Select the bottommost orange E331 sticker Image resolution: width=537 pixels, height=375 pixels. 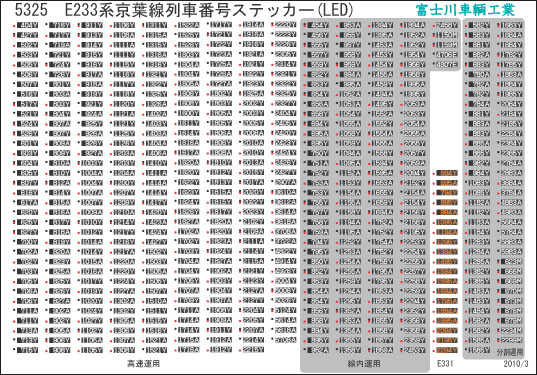click(447, 350)
